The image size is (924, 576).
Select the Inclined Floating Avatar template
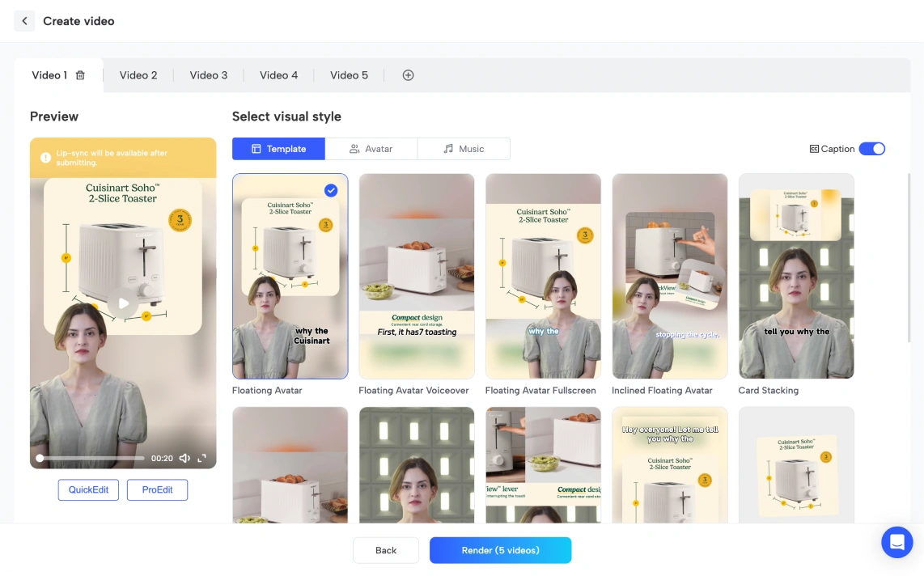(x=669, y=276)
